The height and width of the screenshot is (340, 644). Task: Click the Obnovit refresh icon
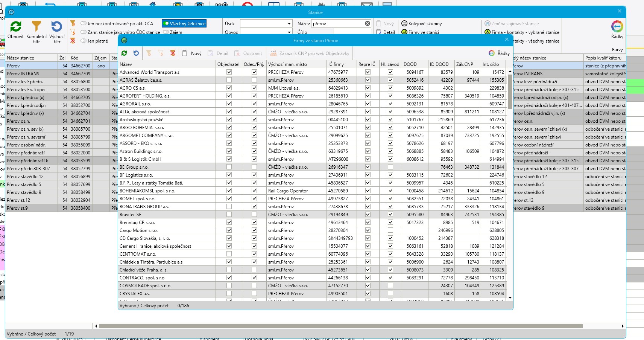15,27
